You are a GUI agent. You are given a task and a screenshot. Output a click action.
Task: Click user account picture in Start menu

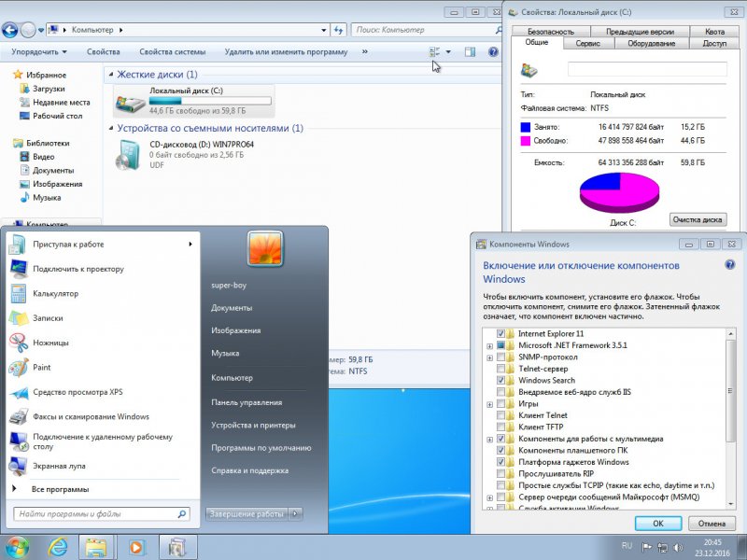[x=265, y=248]
